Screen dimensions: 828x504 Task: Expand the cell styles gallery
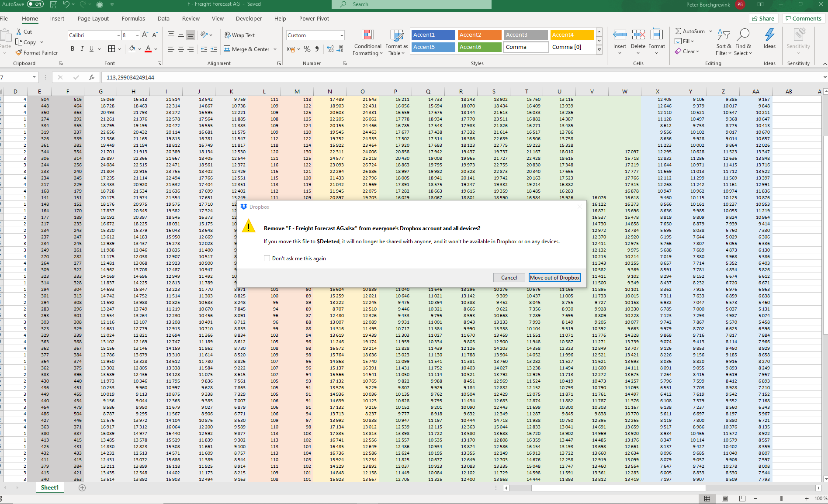click(x=599, y=50)
